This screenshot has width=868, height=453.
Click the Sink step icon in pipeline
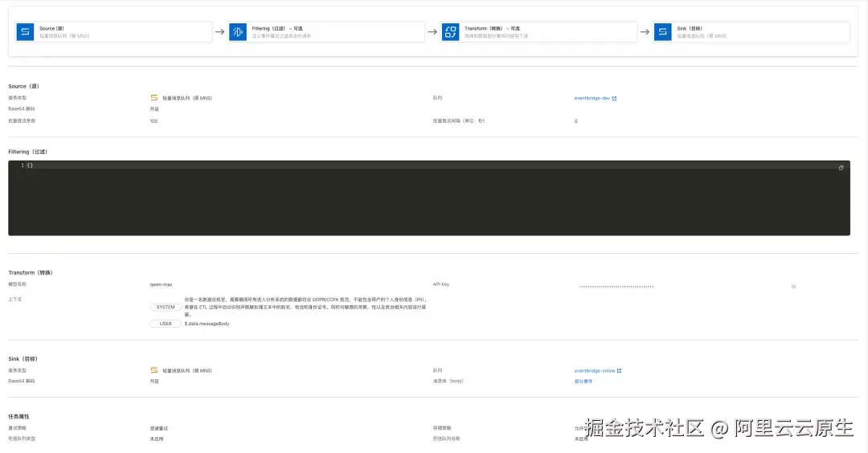(x=662, y=32)
